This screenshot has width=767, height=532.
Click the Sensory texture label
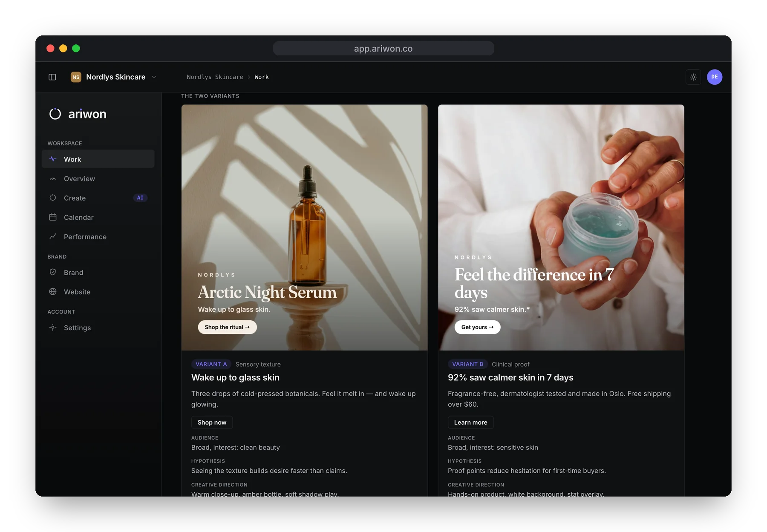tap(258, 365)
